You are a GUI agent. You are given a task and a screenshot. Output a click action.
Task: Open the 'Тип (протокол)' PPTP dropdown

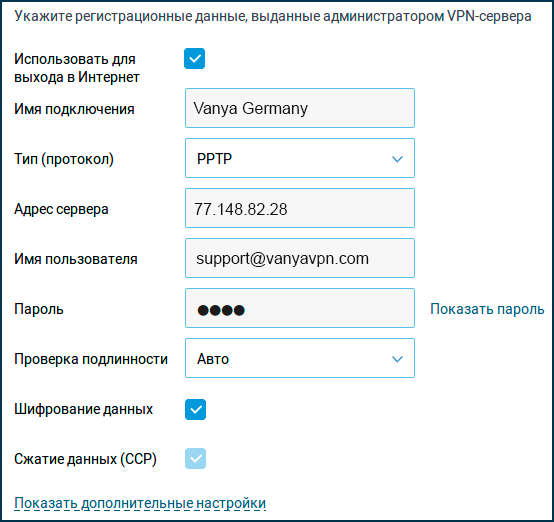tap(300, 158)
